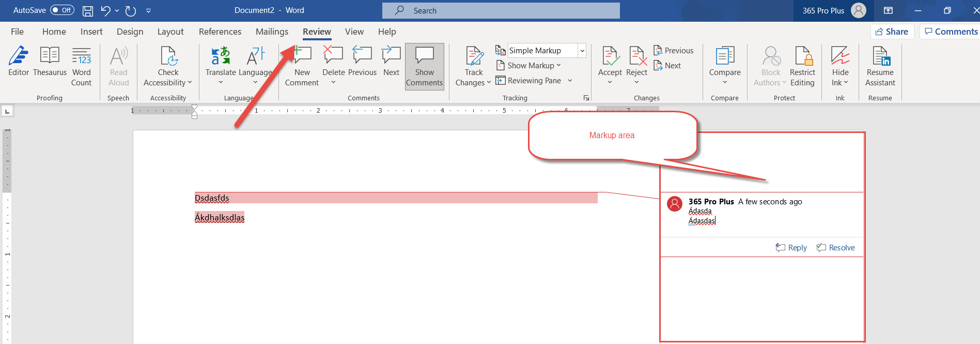Open the File menu
Screen dimensions: 980x344
17,32
